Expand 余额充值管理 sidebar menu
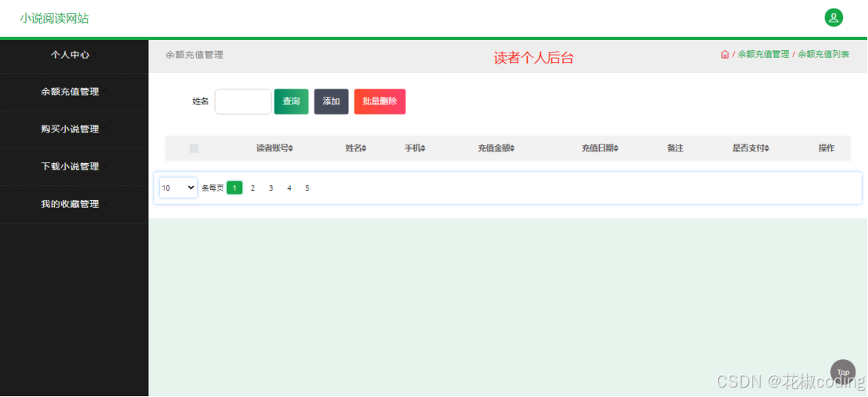The image size is (868, 397). 74,92
